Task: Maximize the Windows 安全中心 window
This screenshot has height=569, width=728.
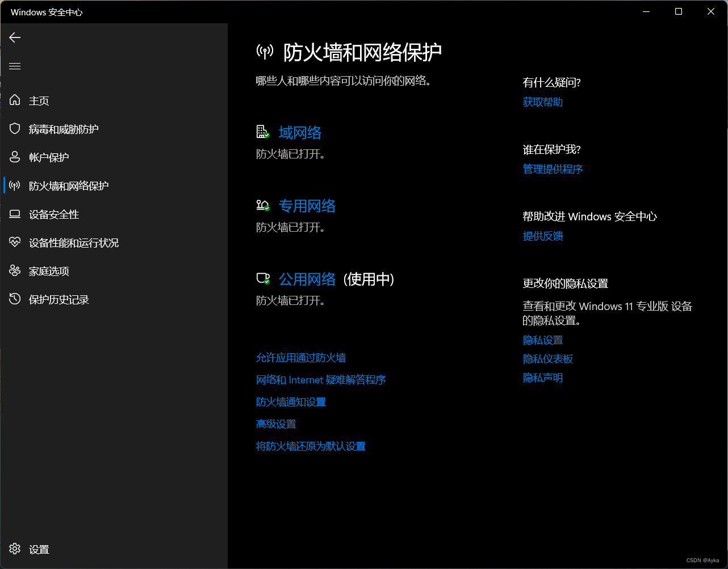Action: (679, 11)
